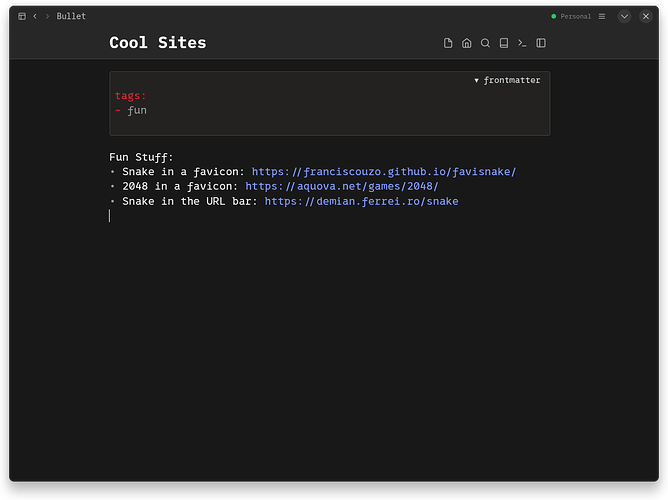Go to home page icon
This screenshot has width=668, height=500.
click(466, 43)
